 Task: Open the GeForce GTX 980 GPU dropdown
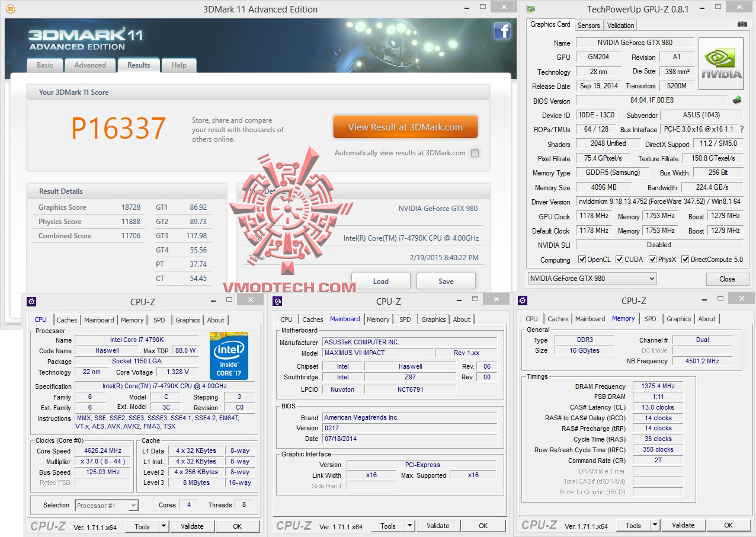point(592,279)
